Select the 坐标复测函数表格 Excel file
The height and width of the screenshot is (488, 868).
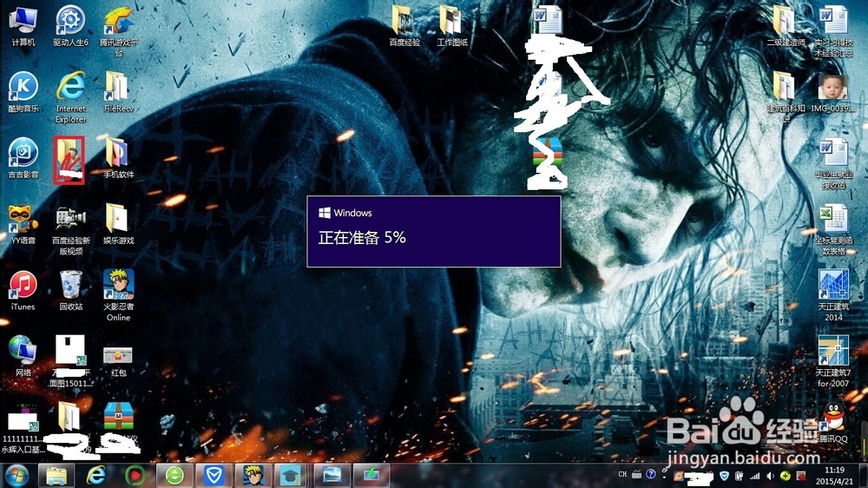coord(833,229)
